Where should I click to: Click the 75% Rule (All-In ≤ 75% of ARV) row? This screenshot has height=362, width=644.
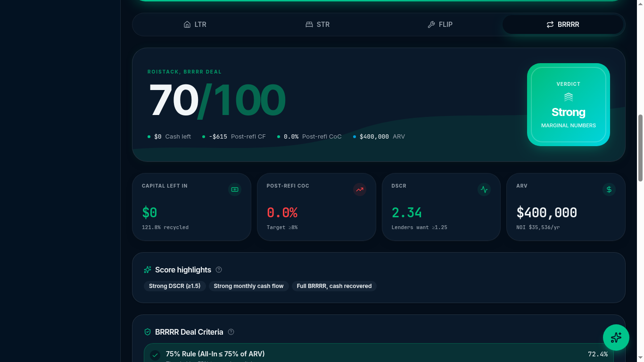point(379,353)
